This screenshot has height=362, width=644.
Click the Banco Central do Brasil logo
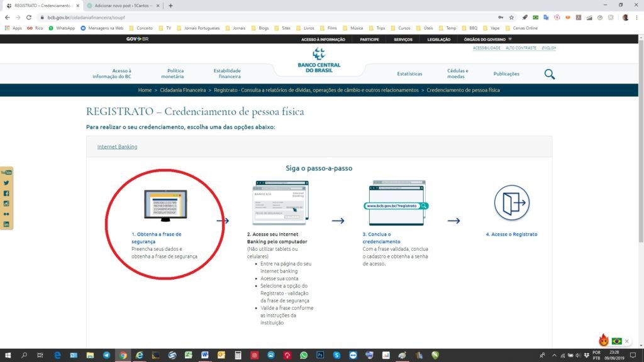tap(319, 60)
